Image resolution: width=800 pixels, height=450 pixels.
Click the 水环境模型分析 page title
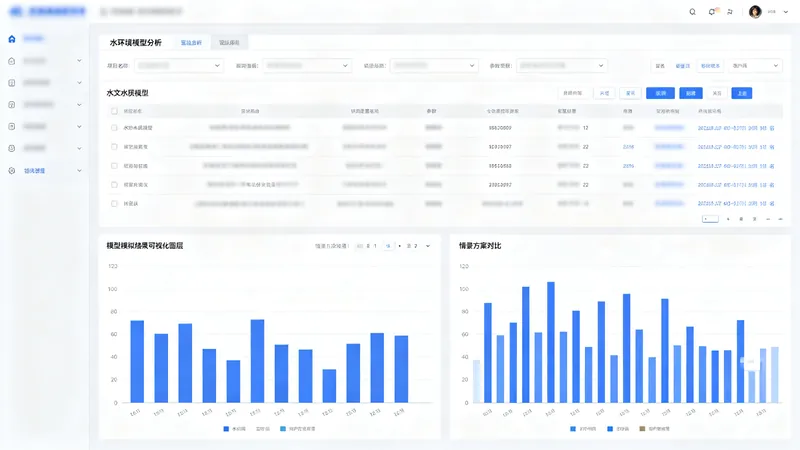(136, 43)
